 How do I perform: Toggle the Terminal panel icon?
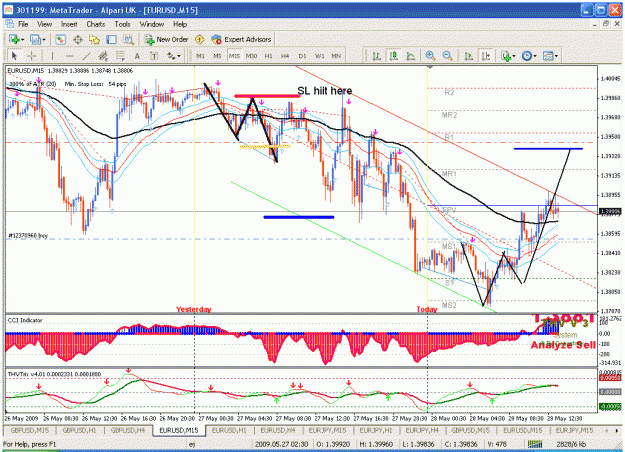[x=111, y=39]
